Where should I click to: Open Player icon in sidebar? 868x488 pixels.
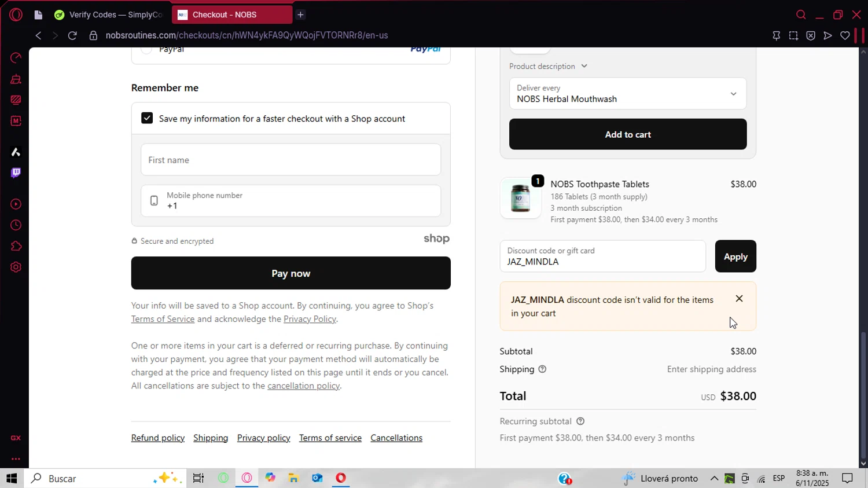16,204
